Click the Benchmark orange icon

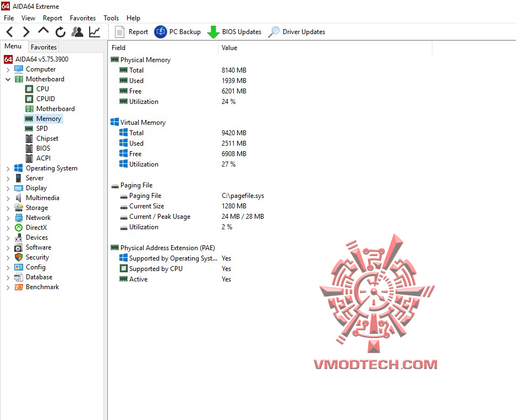pos(19,287)
